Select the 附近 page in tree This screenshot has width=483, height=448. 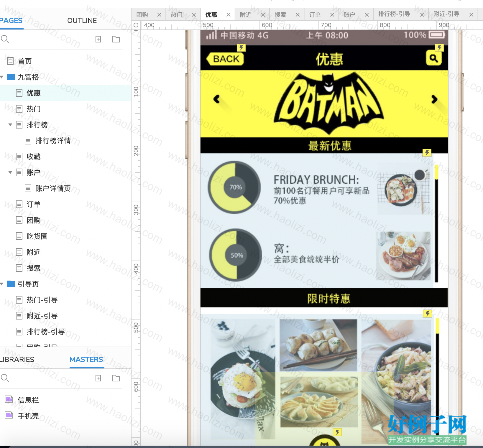(x=34, y=252)
